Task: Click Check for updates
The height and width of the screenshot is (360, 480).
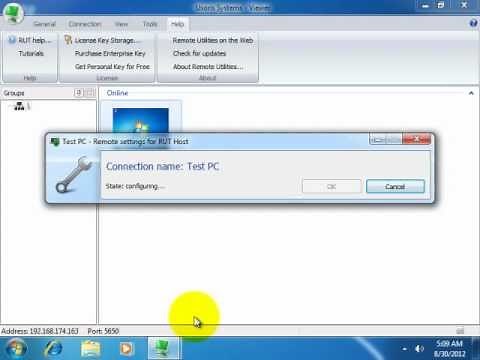Action: pyautogui.click(x=199, y=53)
